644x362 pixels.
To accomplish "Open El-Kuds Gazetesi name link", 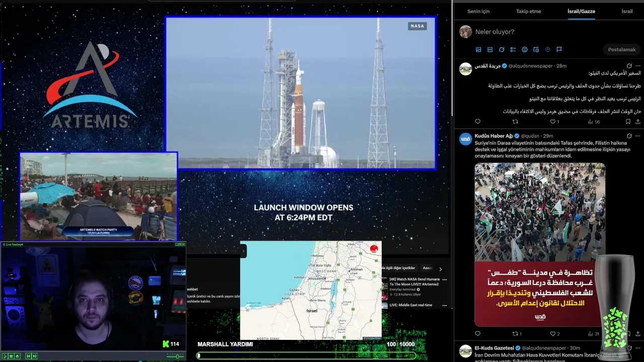I will click(x=494, y=348).
